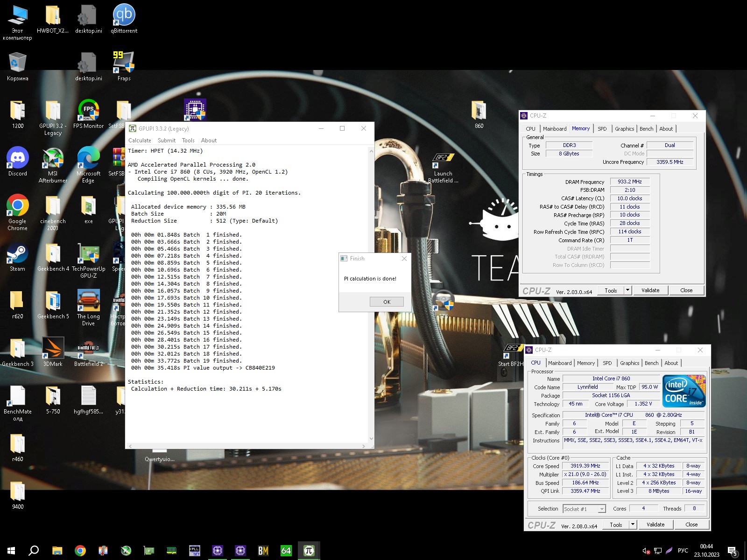Open the Discord desktop shortcut
Screen dimensions: 747x560
click(x=18, y=161)
